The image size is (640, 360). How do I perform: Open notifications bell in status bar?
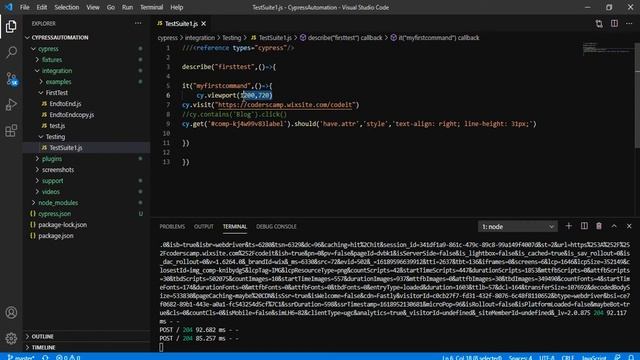631,357
